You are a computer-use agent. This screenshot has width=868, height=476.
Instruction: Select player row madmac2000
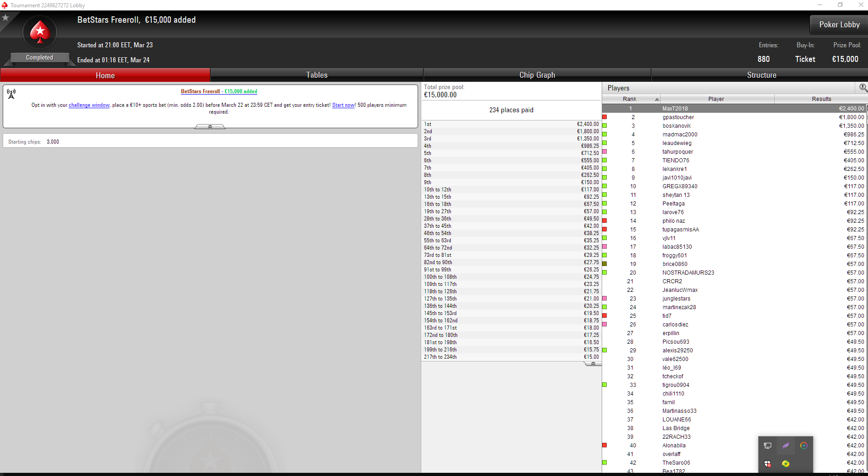point(734,135)
